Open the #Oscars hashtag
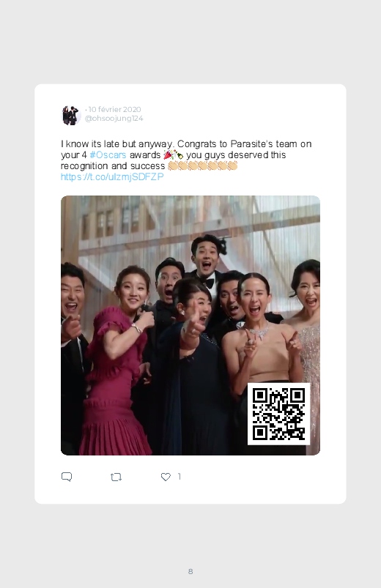The height and width of the screenshot is (588, 381). click(108, 155)
